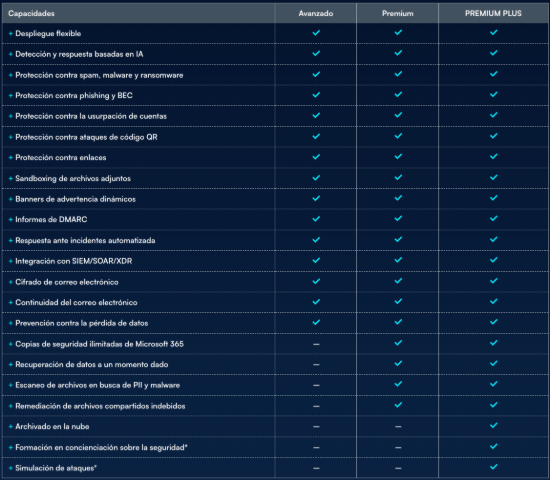This screenshot has height=480, width=550.
Task: Click Premium checkmark for Integración con SIEM/SOAR/XDR
Action: tap(398, 260)
